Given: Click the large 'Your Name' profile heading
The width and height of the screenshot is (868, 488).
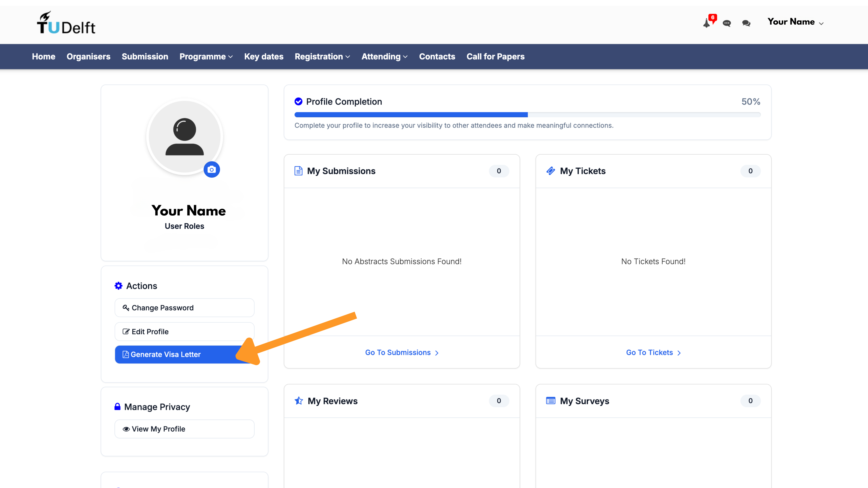Looking at the screenshot, I should (x=188, y=211).
